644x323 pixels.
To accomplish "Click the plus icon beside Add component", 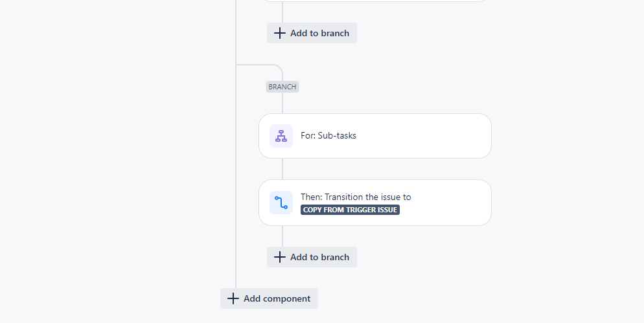I will pos(233,299).
